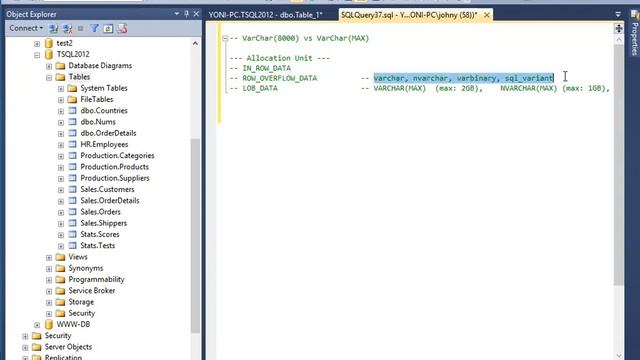Click the FileTables folder icon
The height and width of the screenshot is (360, 640).
72,99
